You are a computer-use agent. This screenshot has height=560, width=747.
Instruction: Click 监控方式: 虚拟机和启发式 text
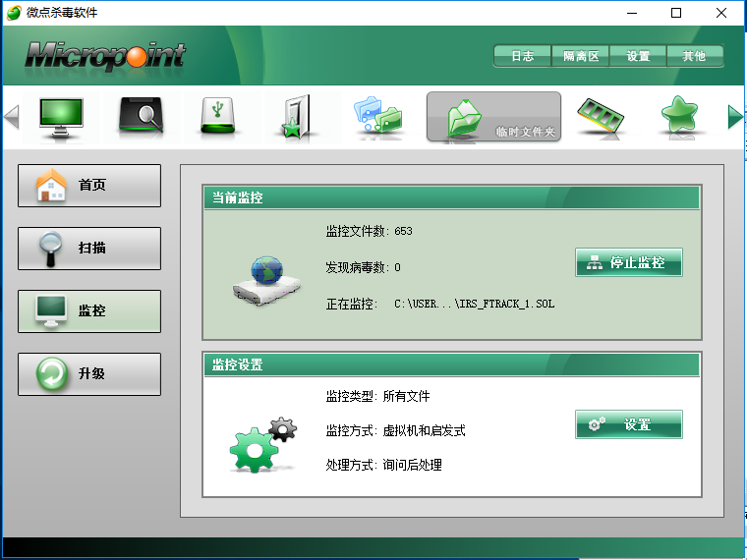point(395,431)
